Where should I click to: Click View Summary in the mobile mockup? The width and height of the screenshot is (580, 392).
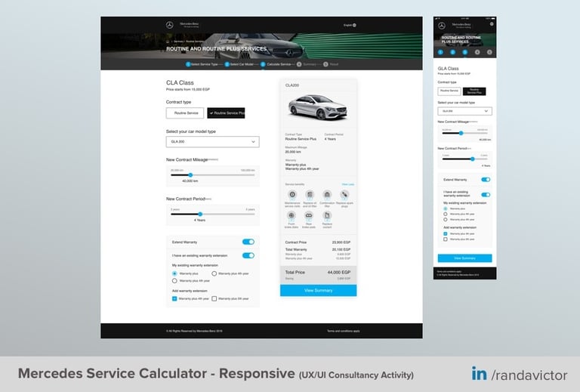[465, 258]
